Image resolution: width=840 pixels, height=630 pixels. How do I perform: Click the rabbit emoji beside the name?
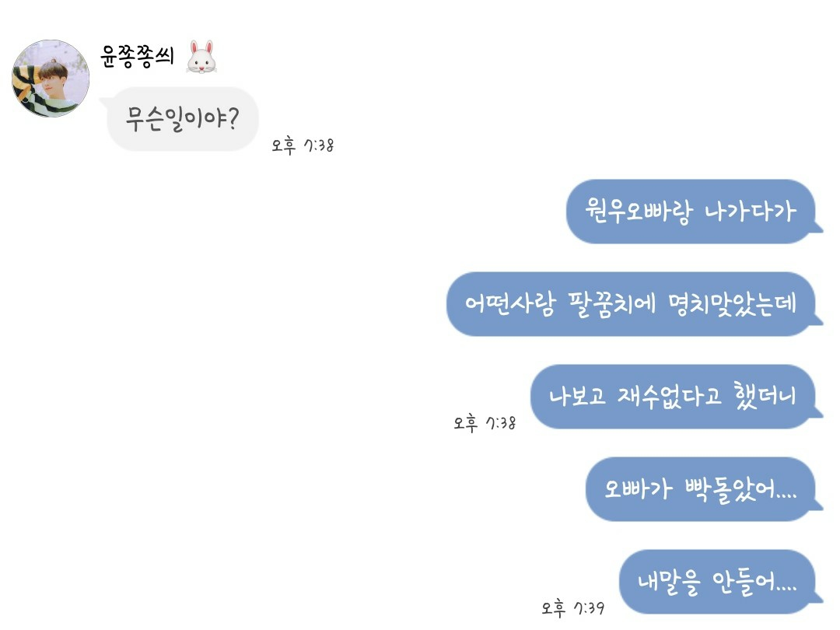[201, 58]
